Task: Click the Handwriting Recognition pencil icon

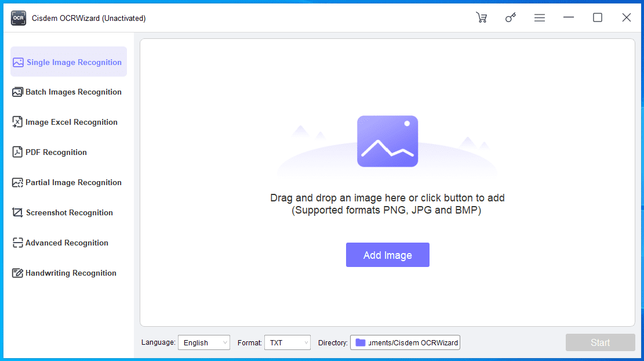Action: click(x=17, y=273)
